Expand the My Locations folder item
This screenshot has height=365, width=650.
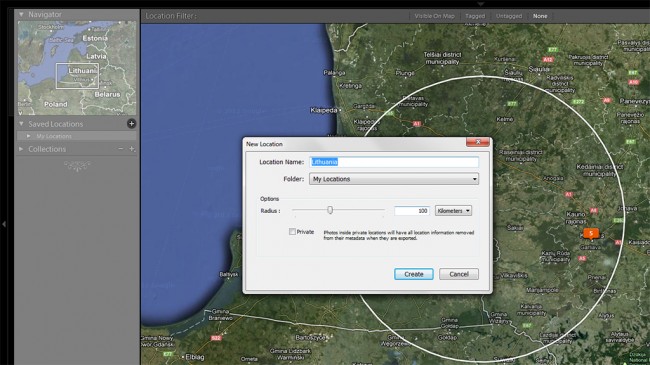(29, 136)
